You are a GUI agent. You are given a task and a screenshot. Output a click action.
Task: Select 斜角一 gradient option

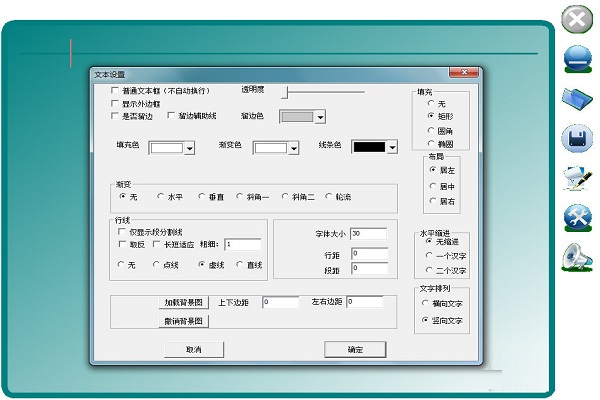click(240, 196)
